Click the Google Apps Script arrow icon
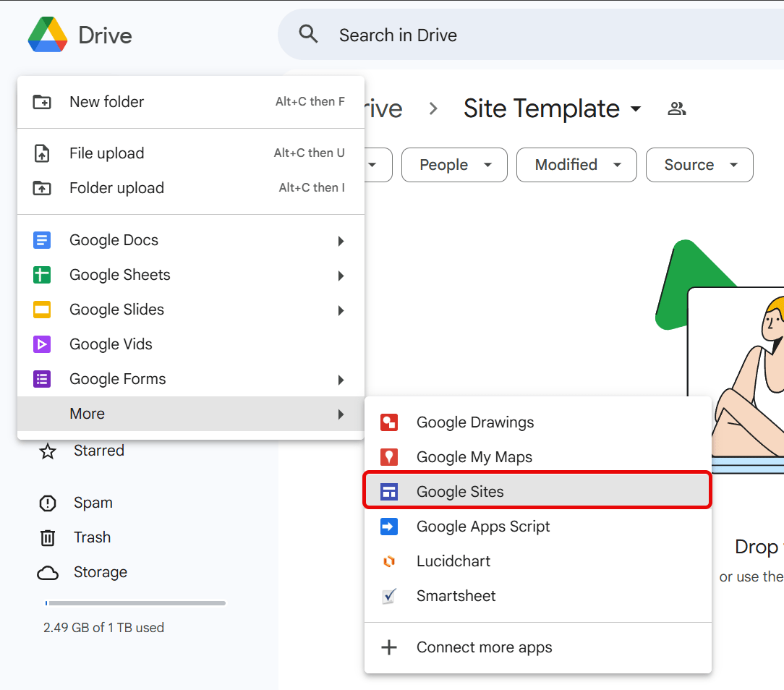Screen dimensions: 784x690 [x=389, y=527]
